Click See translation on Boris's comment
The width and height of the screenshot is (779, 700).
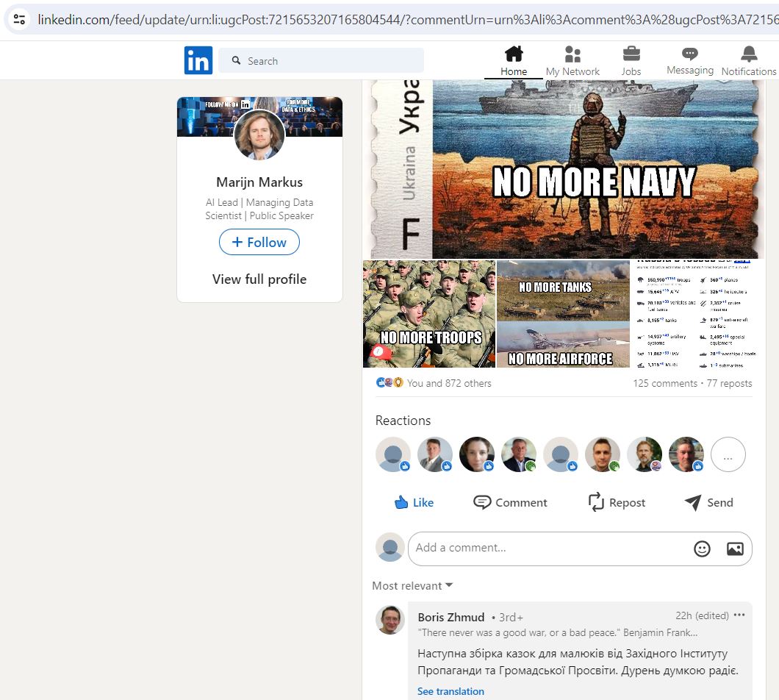point(450,692)
